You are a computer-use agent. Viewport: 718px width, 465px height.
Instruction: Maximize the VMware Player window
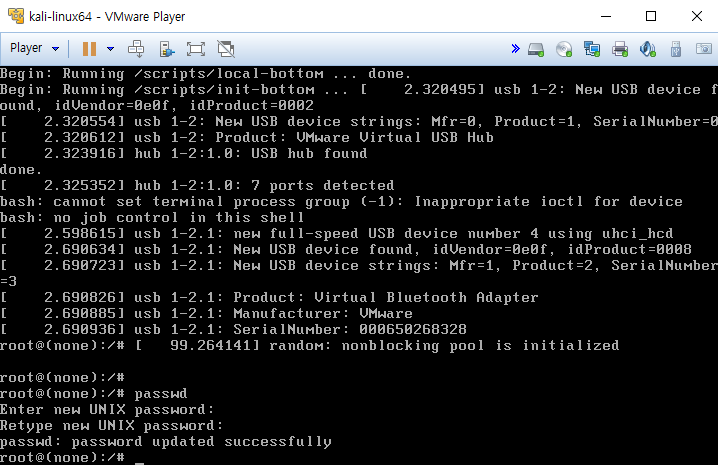pos(651,16)
